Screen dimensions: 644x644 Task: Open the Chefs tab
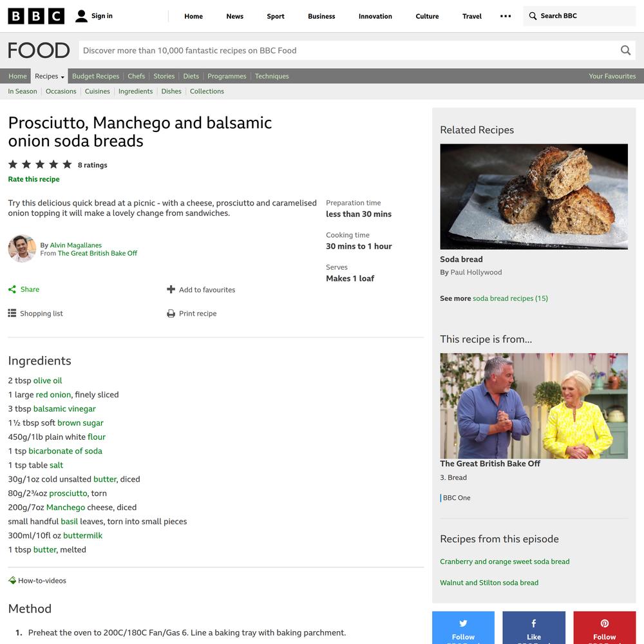point(137,76)
